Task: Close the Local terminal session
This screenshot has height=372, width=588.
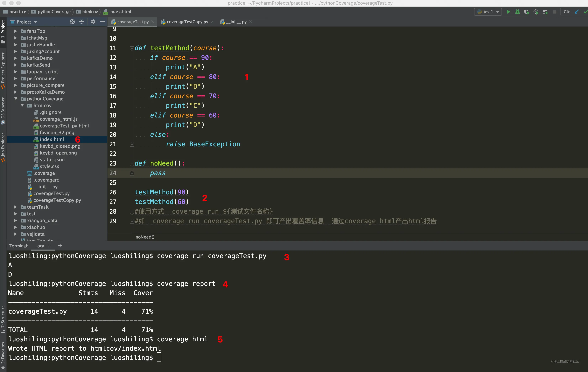Action: point(50,246)
